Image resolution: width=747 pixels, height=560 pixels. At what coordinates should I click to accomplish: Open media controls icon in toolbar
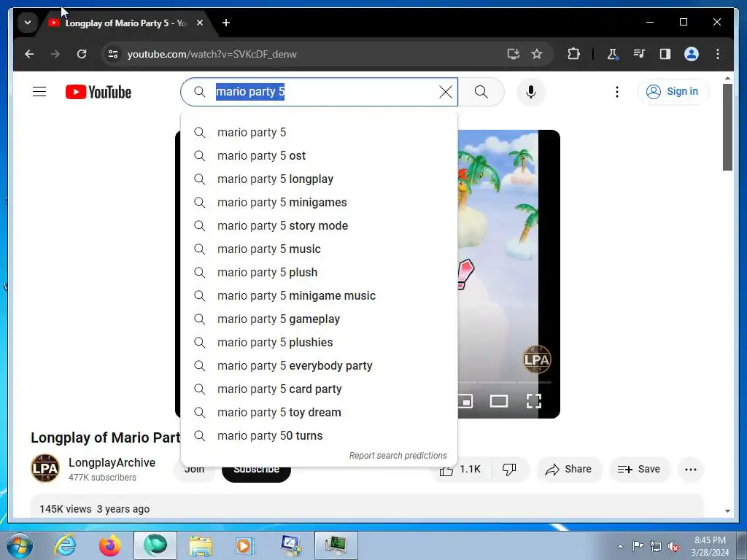pyautogui.click(x=639, y=54)
